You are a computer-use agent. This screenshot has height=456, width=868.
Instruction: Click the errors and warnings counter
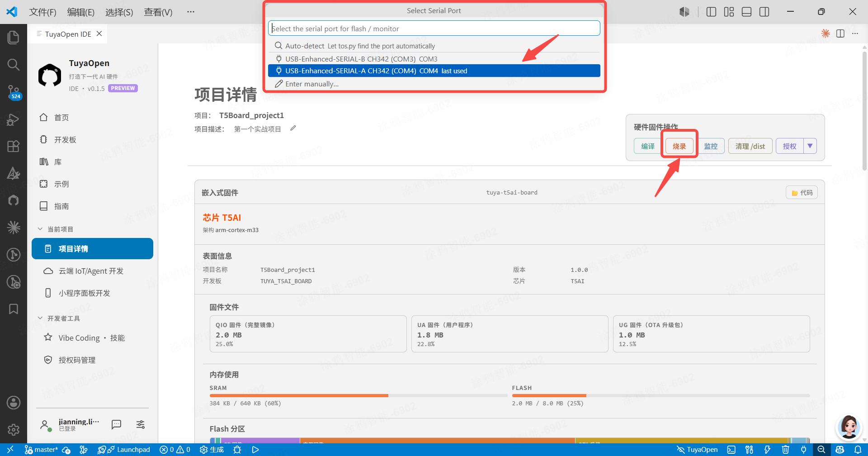[175, 450]
